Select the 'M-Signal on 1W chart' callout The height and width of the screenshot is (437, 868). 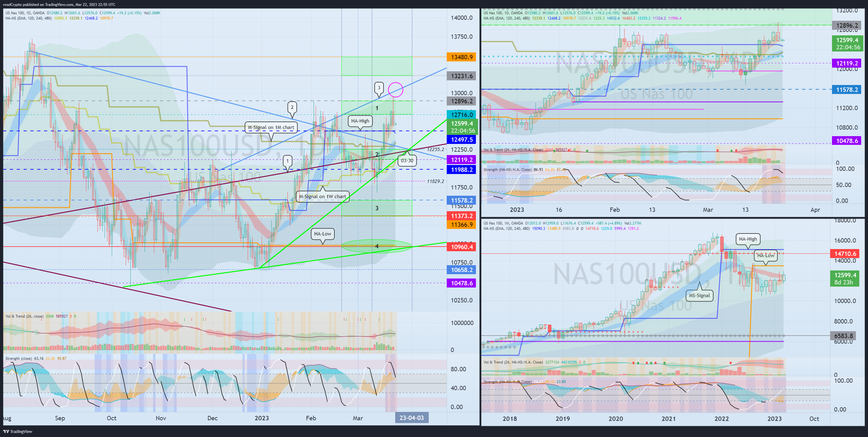click(323, 196)
